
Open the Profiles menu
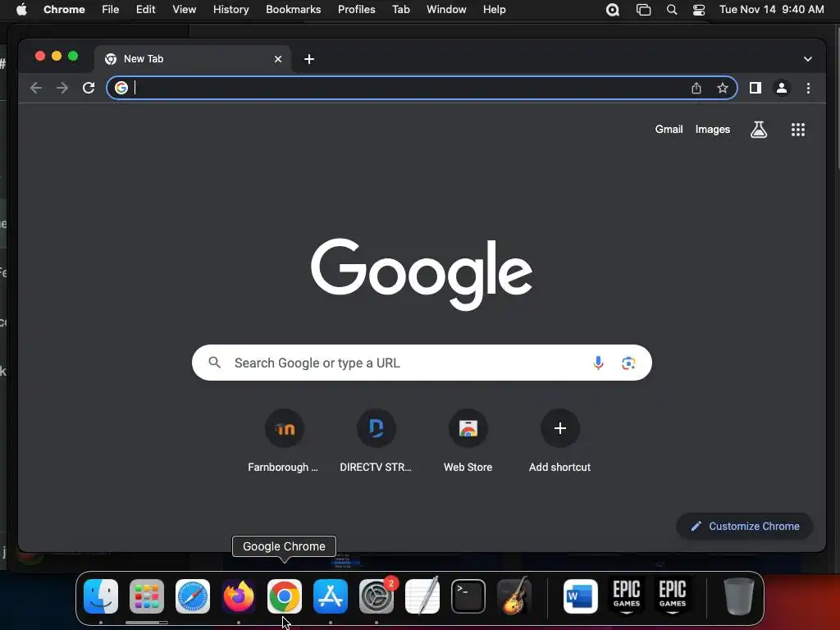[x=356, y=10]
